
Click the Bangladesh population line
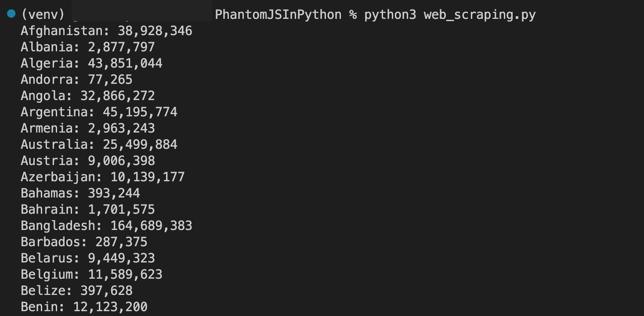(106, 226)
